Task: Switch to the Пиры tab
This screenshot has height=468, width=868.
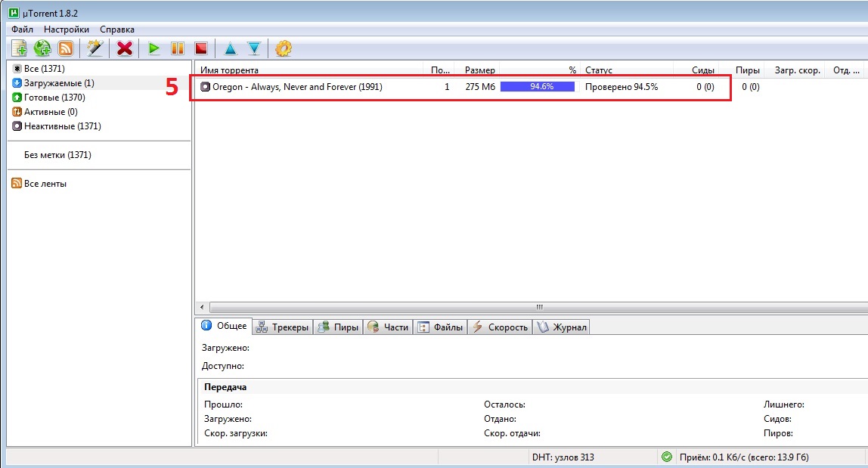Action: (338, 327)
